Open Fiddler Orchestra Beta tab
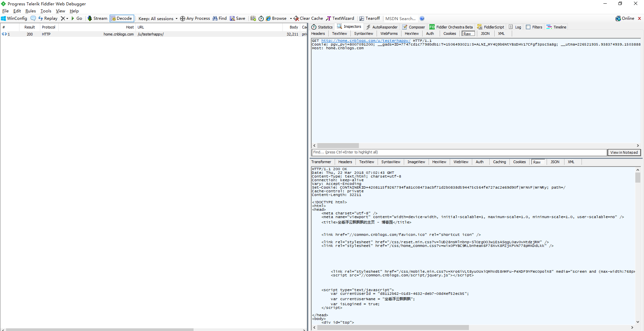Viewport: 644px width, 331px height. (451, 27)
